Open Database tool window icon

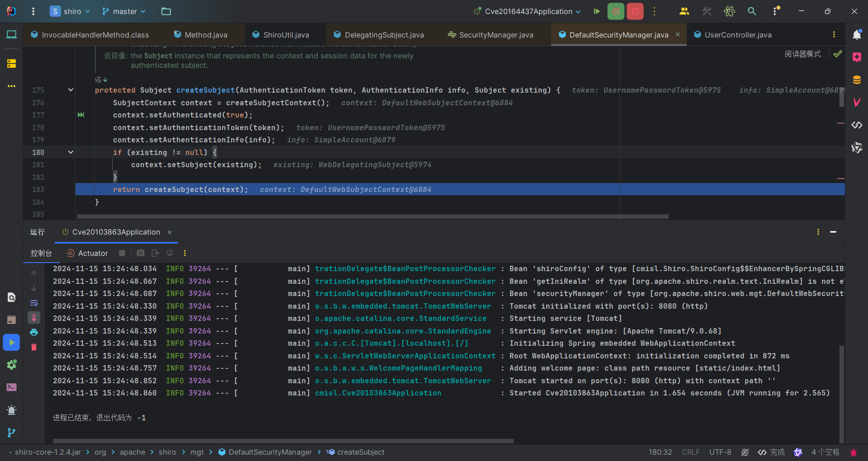click(x=857, y=80)
